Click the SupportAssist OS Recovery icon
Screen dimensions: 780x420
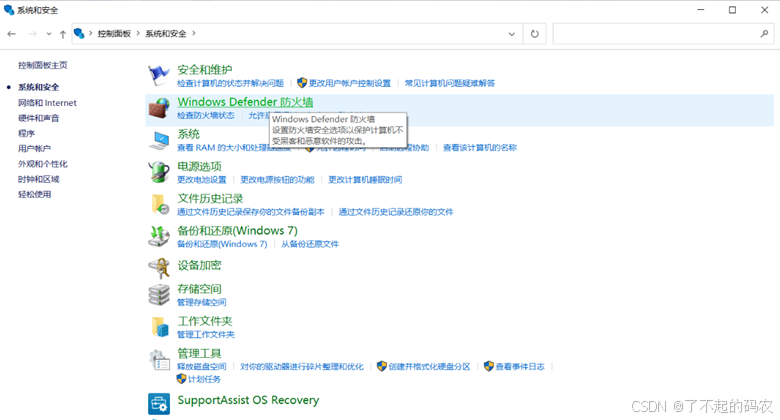tap(159, 404)
